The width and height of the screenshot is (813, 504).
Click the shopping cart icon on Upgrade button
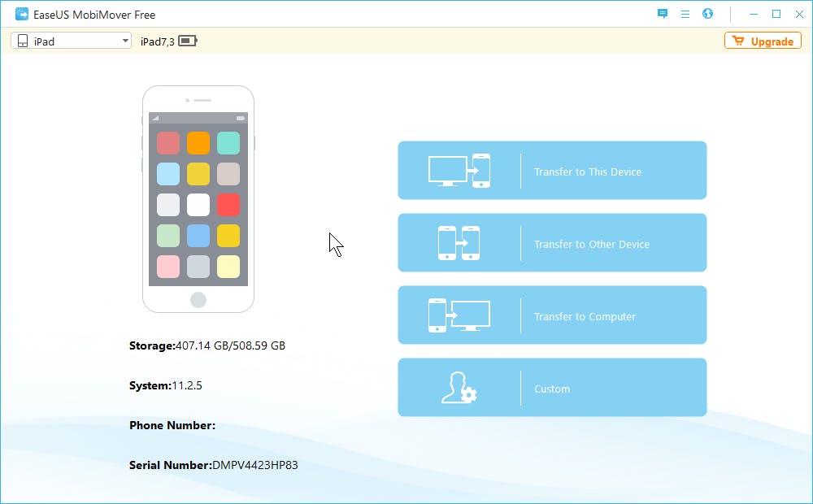tap(739, 41)
